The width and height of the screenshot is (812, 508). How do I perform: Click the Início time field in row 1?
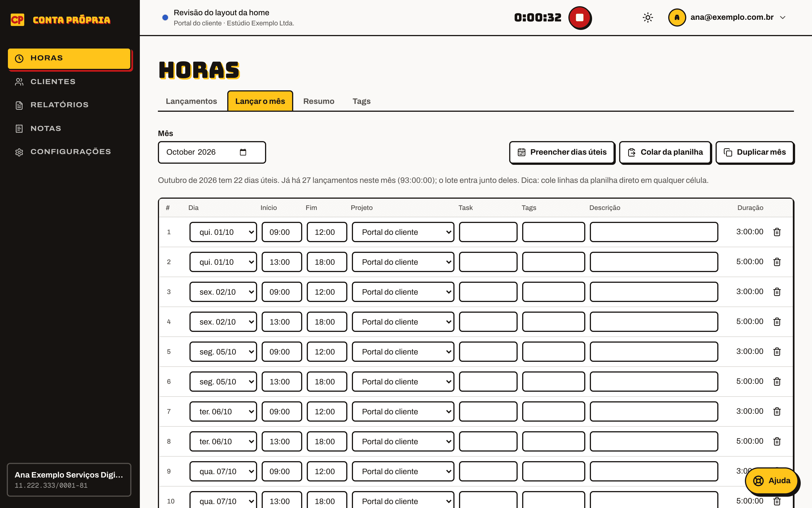coord(281,232)
